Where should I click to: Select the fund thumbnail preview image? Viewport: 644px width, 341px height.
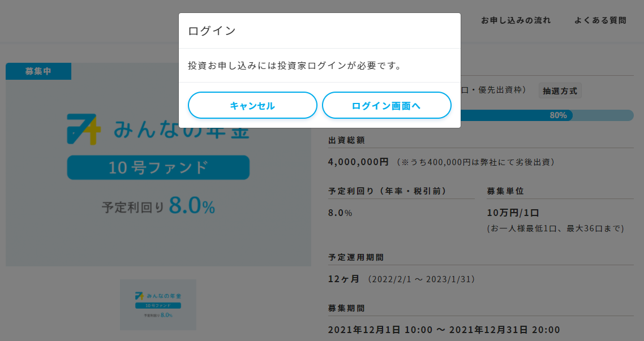click(158, 305)
